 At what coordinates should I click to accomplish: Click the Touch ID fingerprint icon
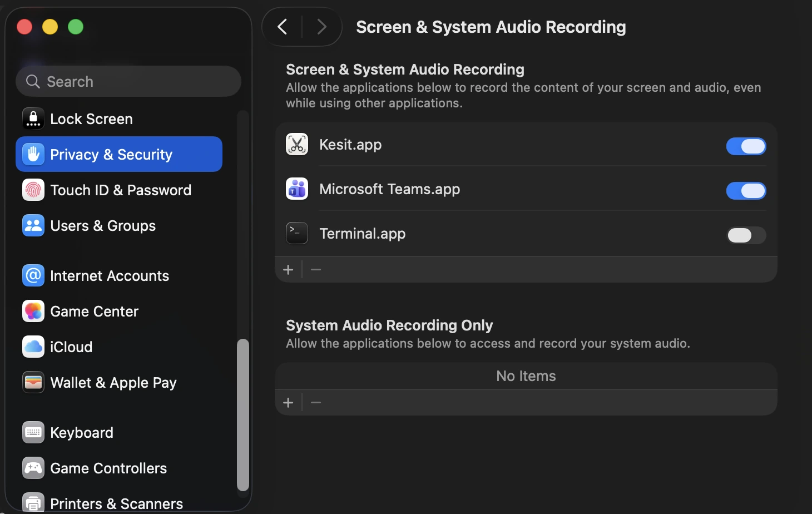[33, 190]
